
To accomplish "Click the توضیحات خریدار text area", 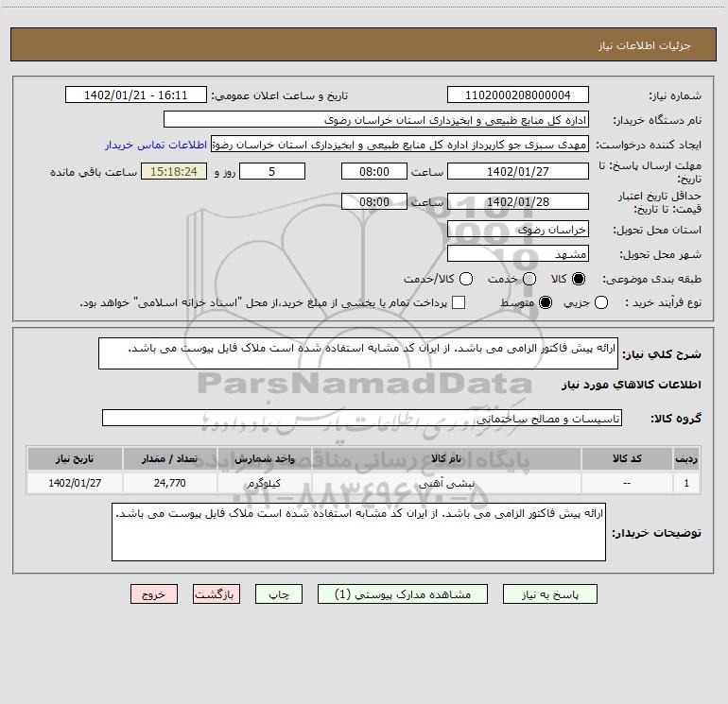I will coord(358,532).
